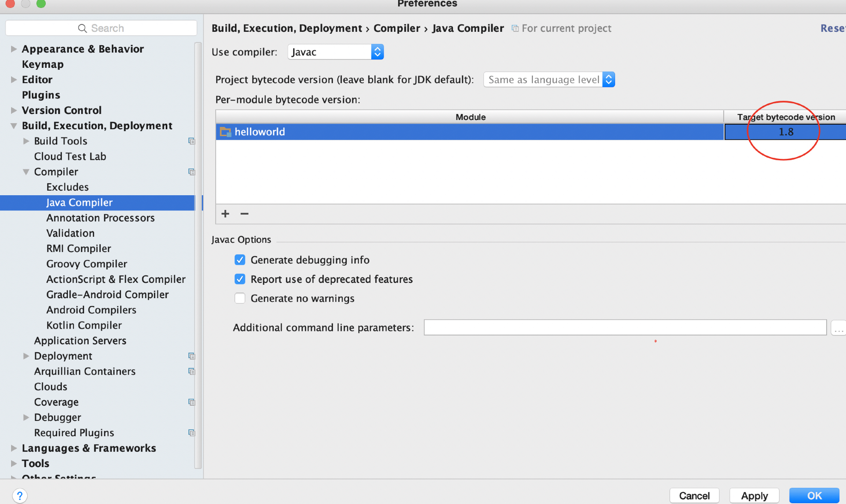This screenshot has height=504, width=846.
Task: Open Project bytecode version dropdown
Action: coord(549,80)
